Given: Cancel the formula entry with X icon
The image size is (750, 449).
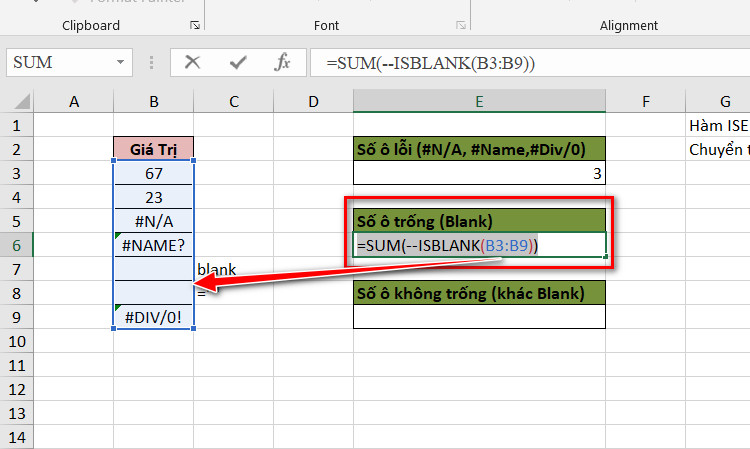Looking at the screenshot, I should pyautogui.click(x=192, y=62).
